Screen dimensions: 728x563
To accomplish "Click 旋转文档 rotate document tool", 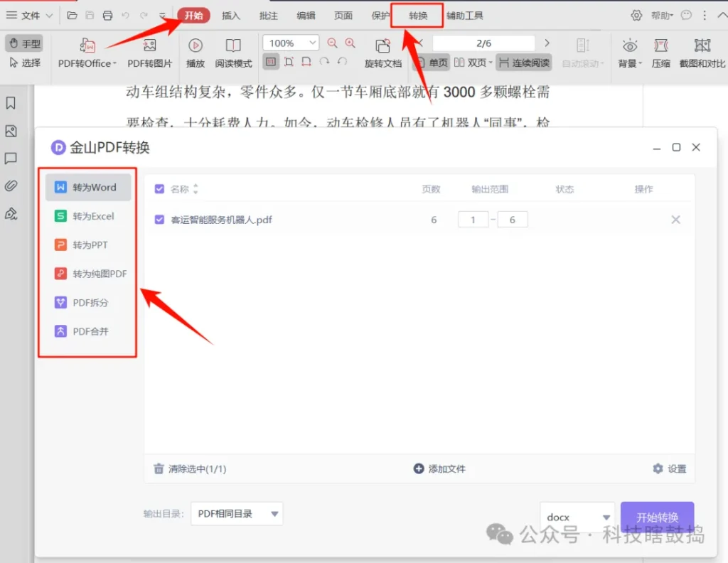I will 383,53.
